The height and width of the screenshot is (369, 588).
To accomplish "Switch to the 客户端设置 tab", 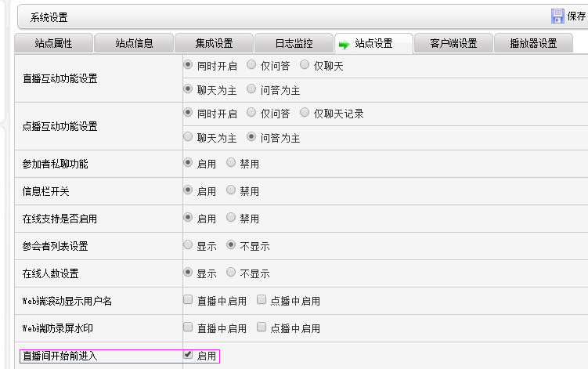I will pos(453,44).
